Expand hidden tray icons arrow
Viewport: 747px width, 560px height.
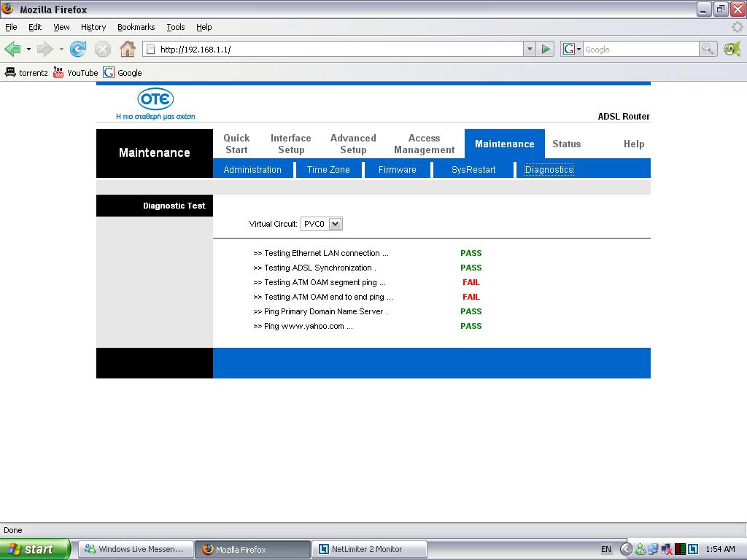(x=627, y=549)
